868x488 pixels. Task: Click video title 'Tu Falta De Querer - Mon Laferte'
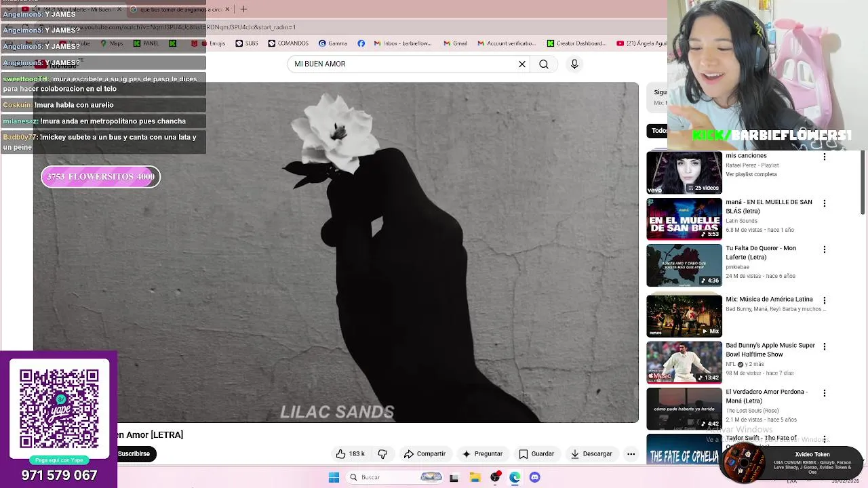point(761,253)
